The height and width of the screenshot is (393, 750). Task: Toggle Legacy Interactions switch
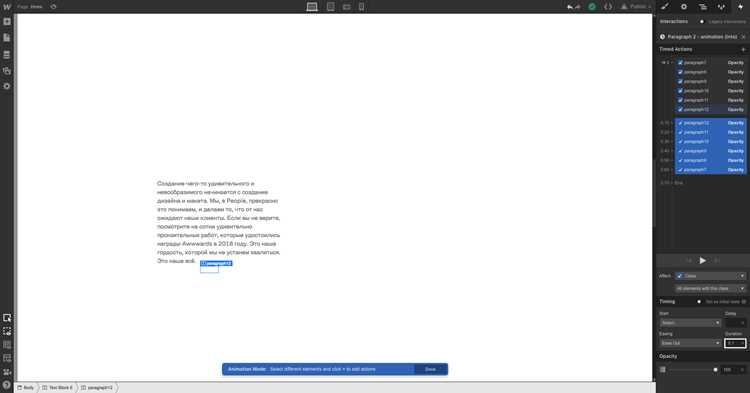tap(702, 22)
